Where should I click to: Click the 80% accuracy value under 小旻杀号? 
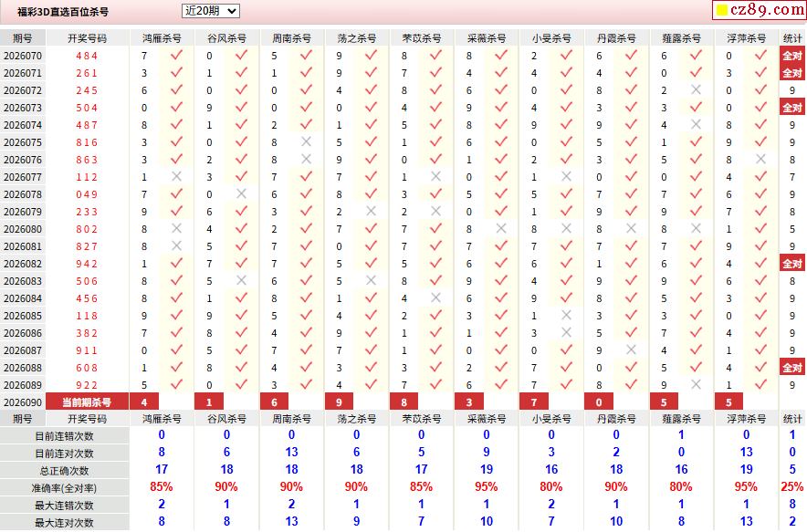(551, 486)
